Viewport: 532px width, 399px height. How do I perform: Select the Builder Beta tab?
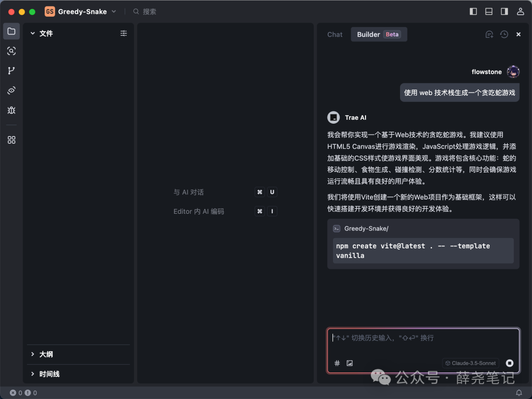coord(379,34)
